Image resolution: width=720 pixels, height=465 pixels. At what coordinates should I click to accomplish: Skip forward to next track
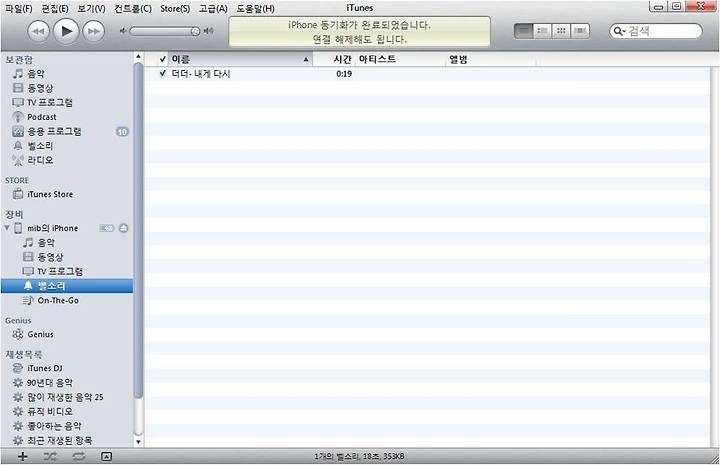[x=94, y=31]
